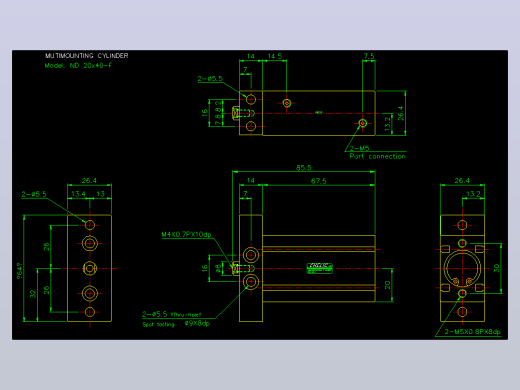This screenshot has height=390, width=520.
Task: Click the 30 vertical dimension value
Action: pos(496,268)
